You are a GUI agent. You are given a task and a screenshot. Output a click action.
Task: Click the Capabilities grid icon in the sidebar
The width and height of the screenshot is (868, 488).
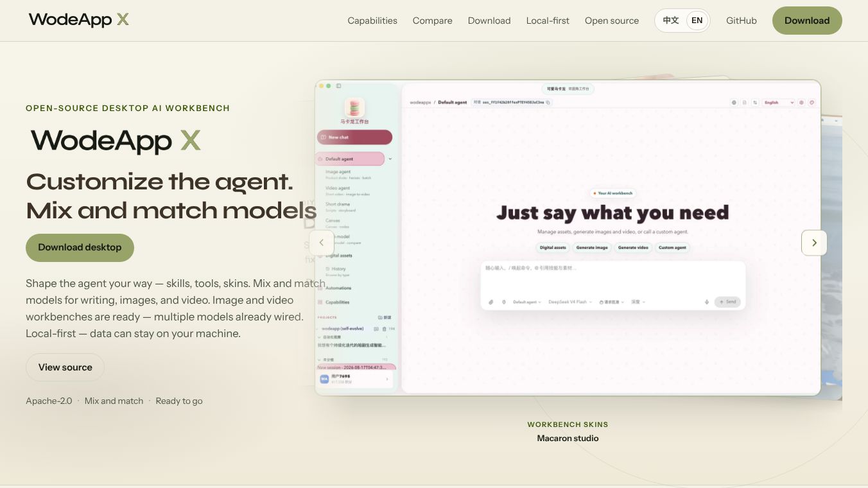point(320,302)
